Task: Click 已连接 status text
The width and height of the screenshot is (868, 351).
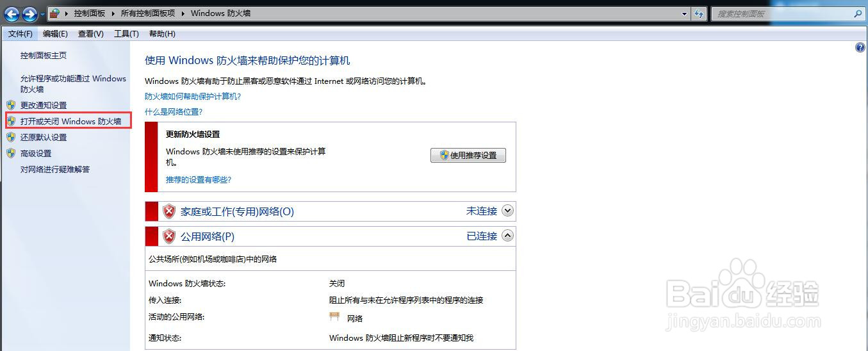Action: point(482,236)
